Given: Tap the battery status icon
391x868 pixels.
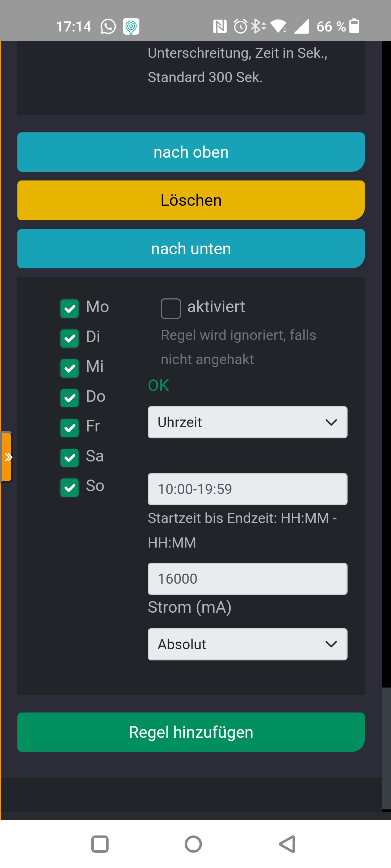Looking at the screenshot, I should tap(355, 26).
